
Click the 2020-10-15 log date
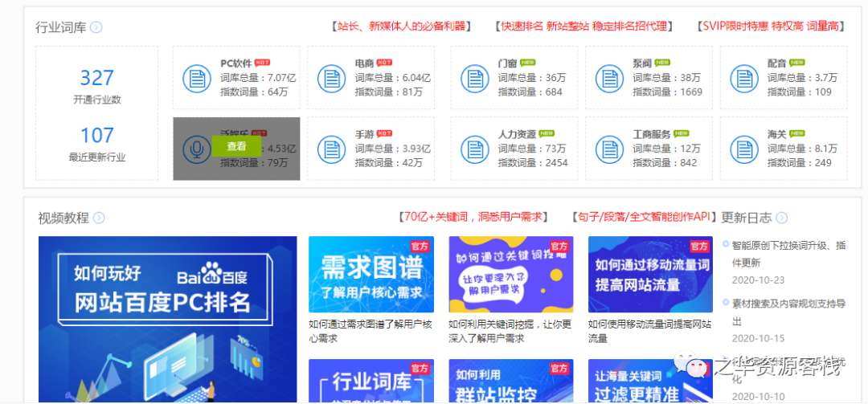tap(758, 338)
